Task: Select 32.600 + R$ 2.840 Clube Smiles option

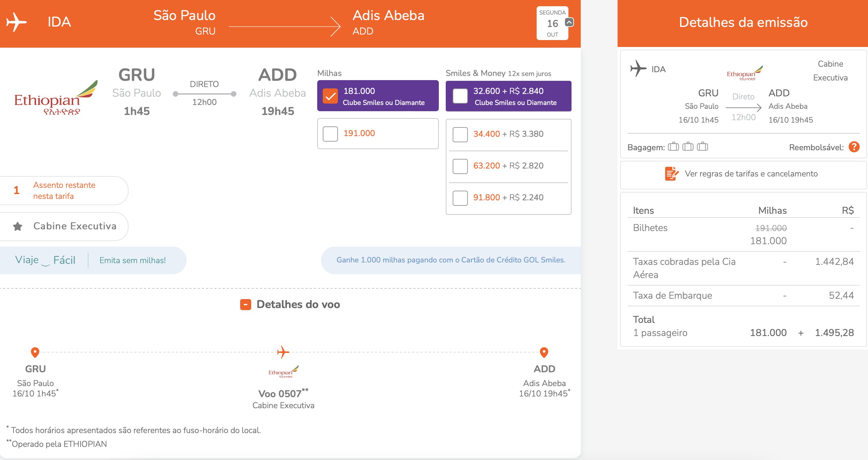Action: click(460, 96)
